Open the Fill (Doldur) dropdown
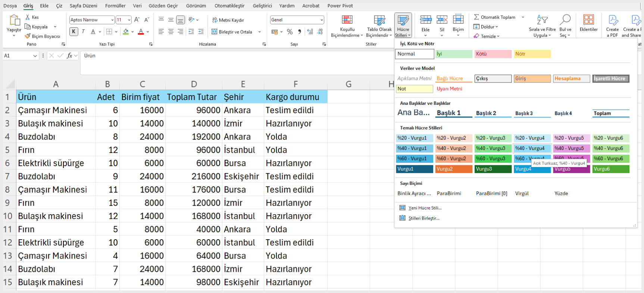Viewport: 644px width, 293px height. (x=486, y=27)
